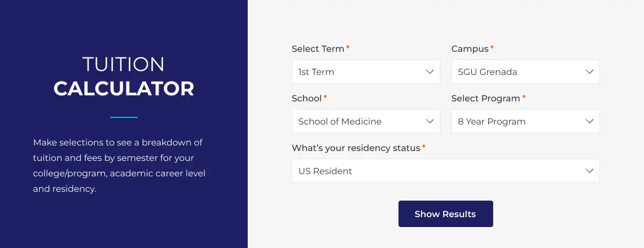This screenshot has height=248, width=644.
Task: Open the dropdown showing "1st Term"
Action: click(358, 72)
